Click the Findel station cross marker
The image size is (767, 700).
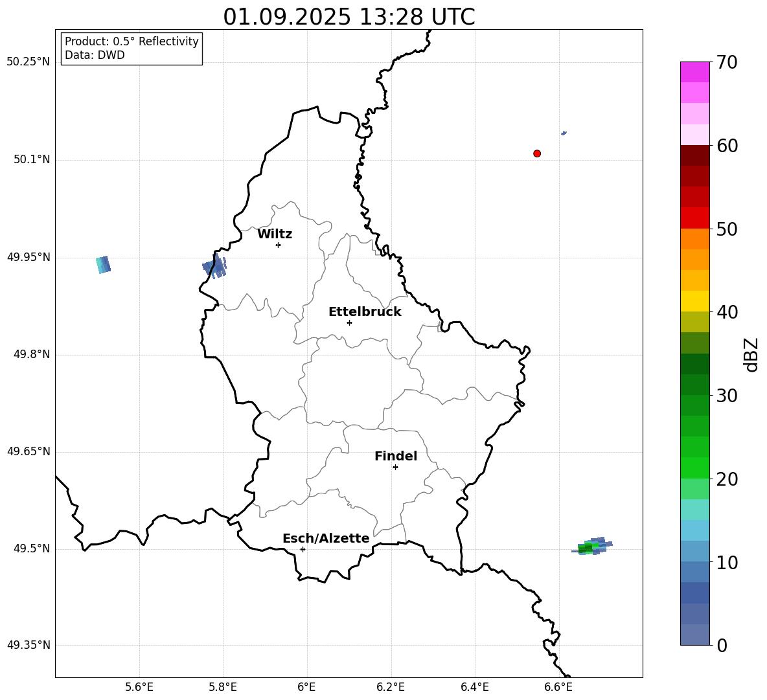(x=395, y=468)
